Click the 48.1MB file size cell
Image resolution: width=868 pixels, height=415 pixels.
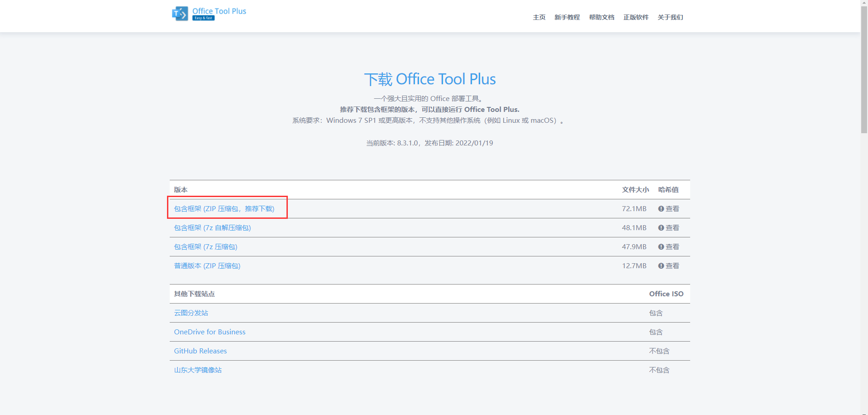(634, 228)
